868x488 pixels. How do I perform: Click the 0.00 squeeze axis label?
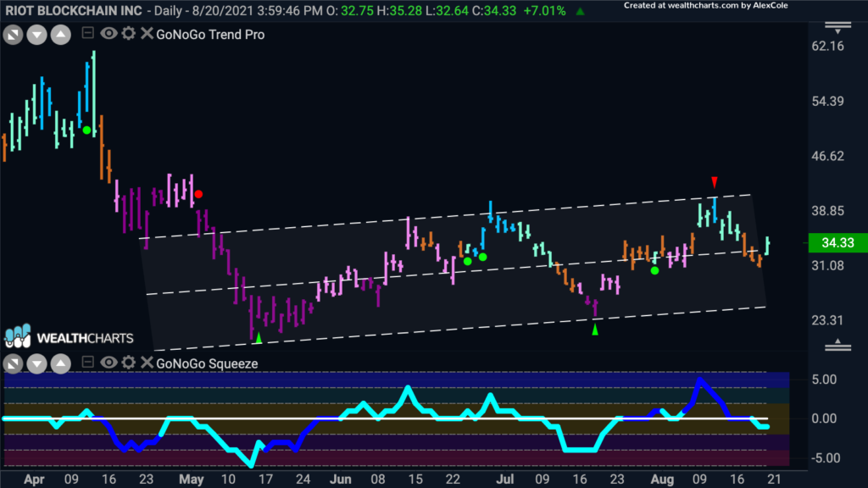(824, 419)
